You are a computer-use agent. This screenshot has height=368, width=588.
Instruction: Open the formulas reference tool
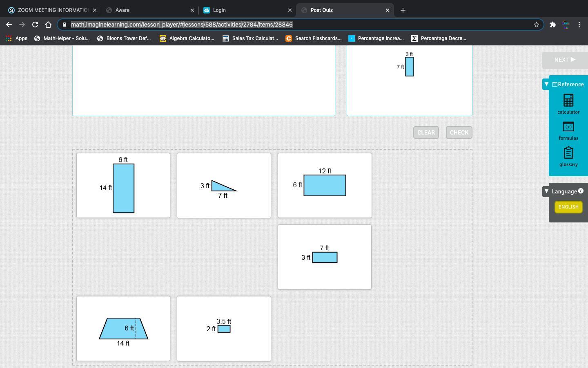(x=568, y=131)
